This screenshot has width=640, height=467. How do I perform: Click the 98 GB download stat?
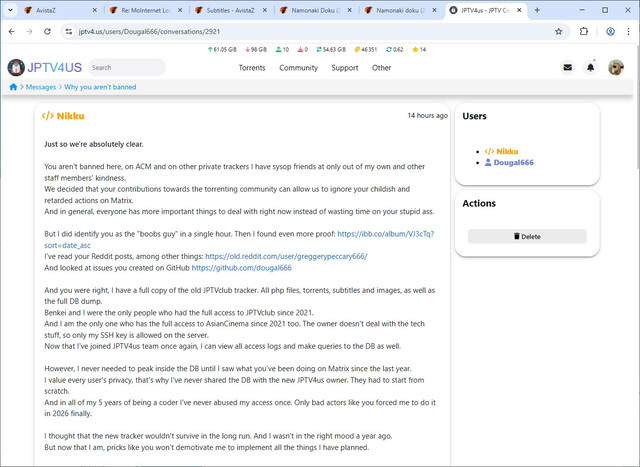click(256, 49)
